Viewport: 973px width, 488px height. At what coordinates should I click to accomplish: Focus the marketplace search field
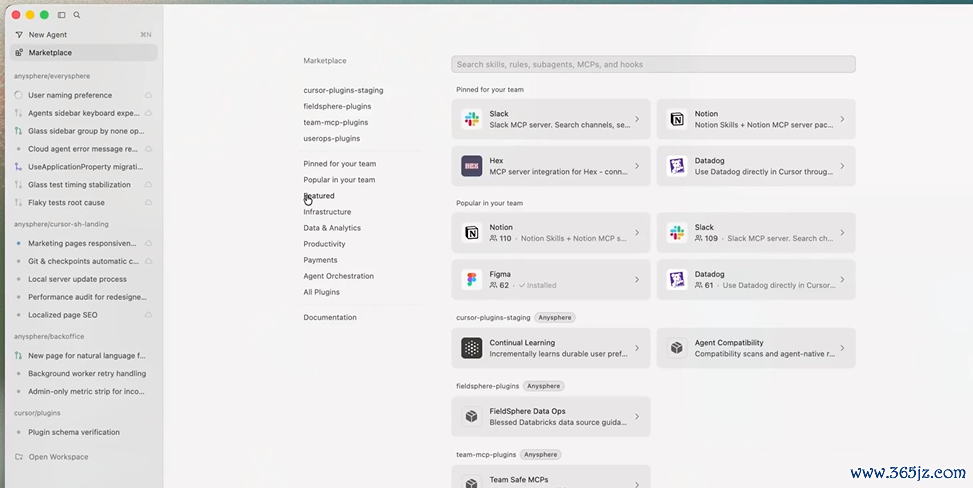(653, 64)
